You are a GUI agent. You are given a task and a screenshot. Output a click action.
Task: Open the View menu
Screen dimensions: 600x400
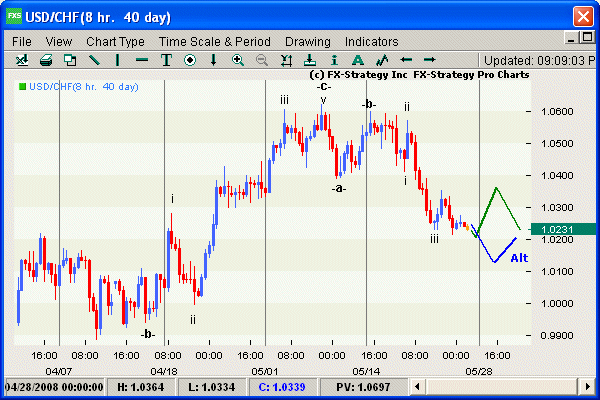click(x=59, y=41)
